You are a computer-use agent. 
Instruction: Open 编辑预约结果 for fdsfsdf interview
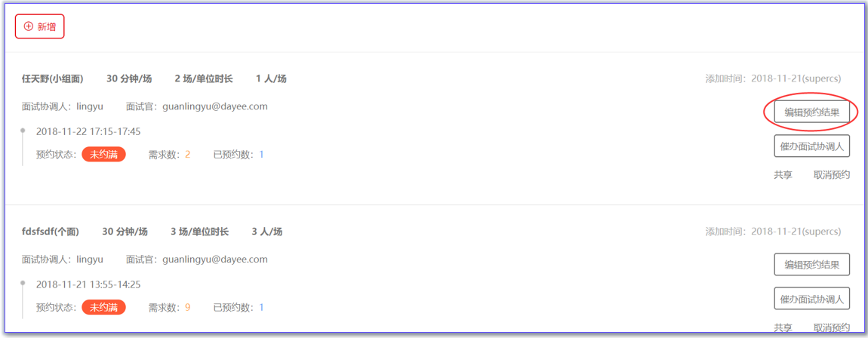click(811, 264)
